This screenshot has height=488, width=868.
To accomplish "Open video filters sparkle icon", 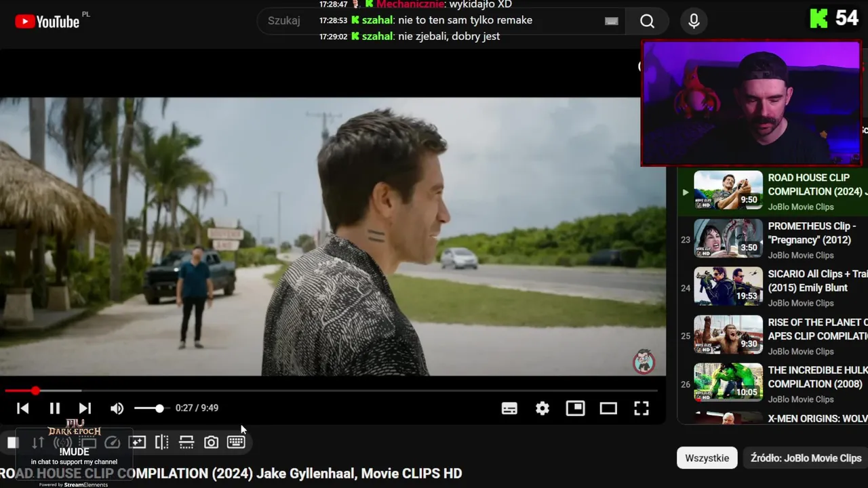I will tap(137, 443).
